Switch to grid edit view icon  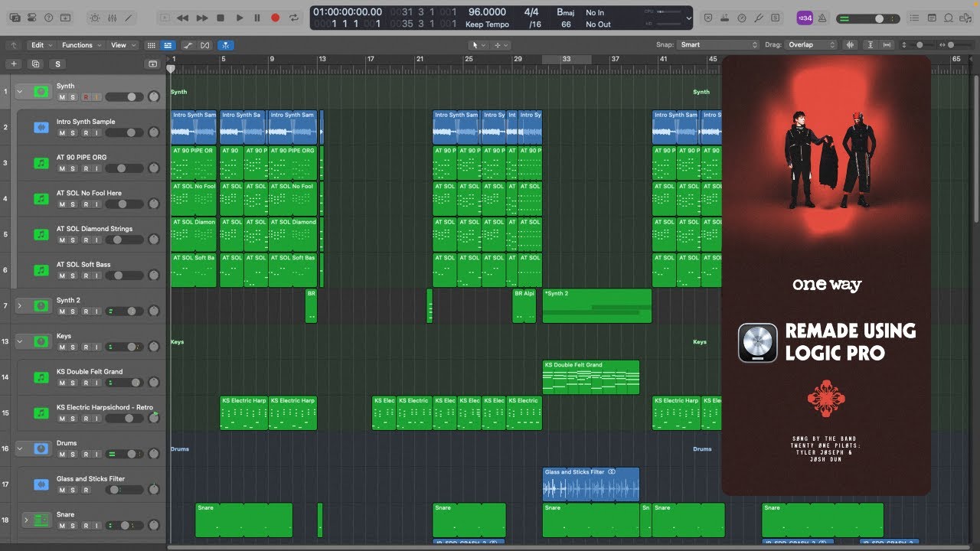[x=151, y=45]
